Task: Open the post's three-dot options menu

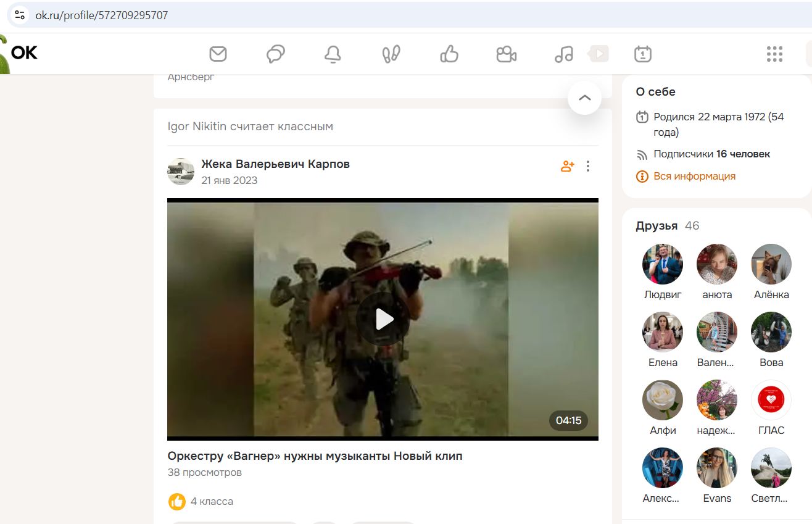Action: [x=588, y=166]
